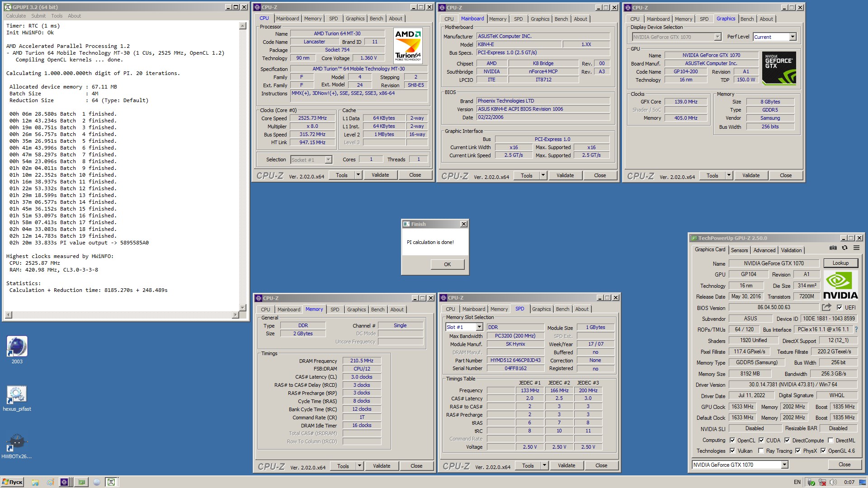Image resolution: width=868 pixels, height=488 pixels.
Task: Toggle the Vulkan checkbox
Action: pos(732,450)
